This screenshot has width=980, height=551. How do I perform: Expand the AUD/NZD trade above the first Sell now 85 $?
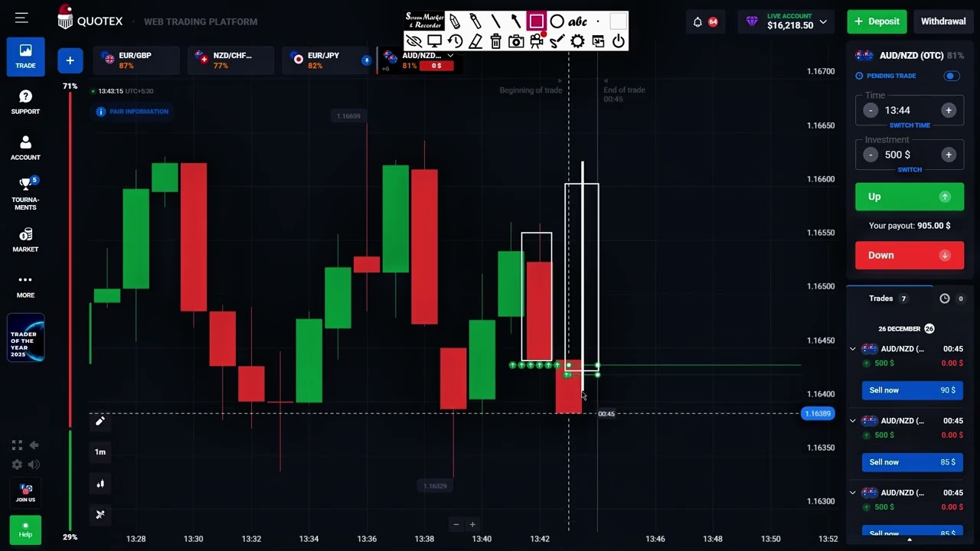pyautogui.click(x=853, y=421)
